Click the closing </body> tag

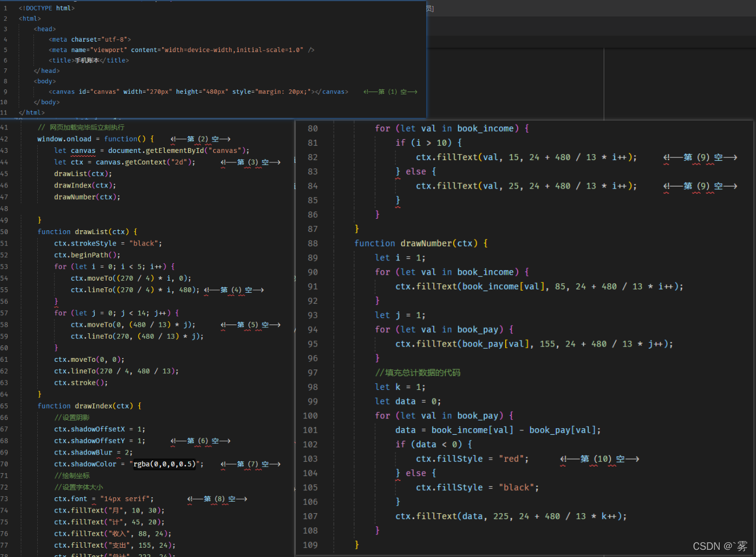pyautogui.click(x=47, y=102)
